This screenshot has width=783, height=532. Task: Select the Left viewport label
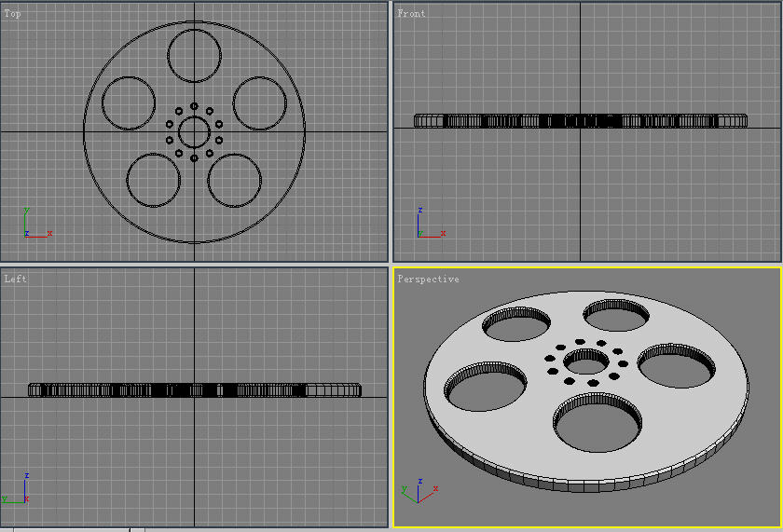[x=14, y=279]
